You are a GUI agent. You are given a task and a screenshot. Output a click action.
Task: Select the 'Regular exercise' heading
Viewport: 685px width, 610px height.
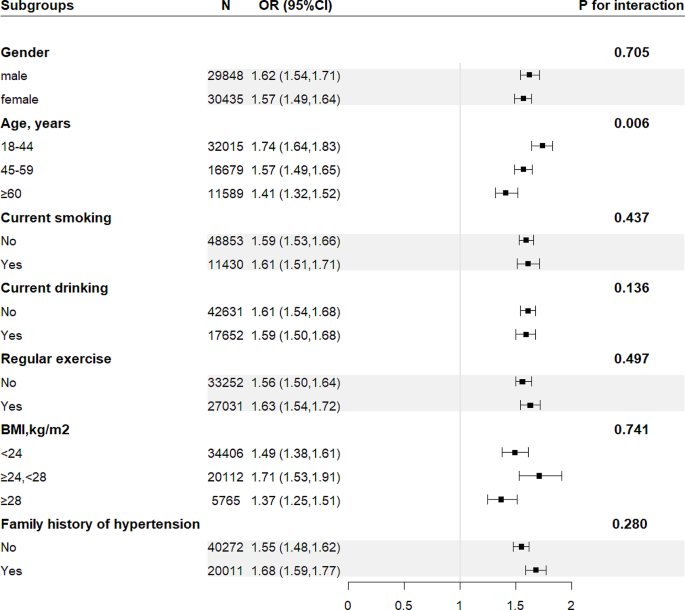56,359
